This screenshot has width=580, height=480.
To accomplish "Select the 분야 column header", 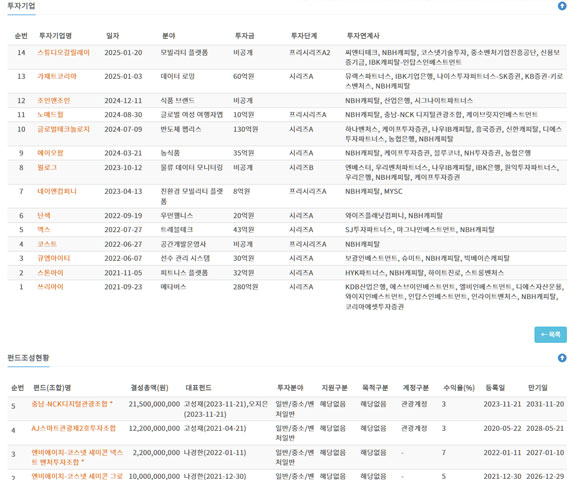I will pos(169,36).
